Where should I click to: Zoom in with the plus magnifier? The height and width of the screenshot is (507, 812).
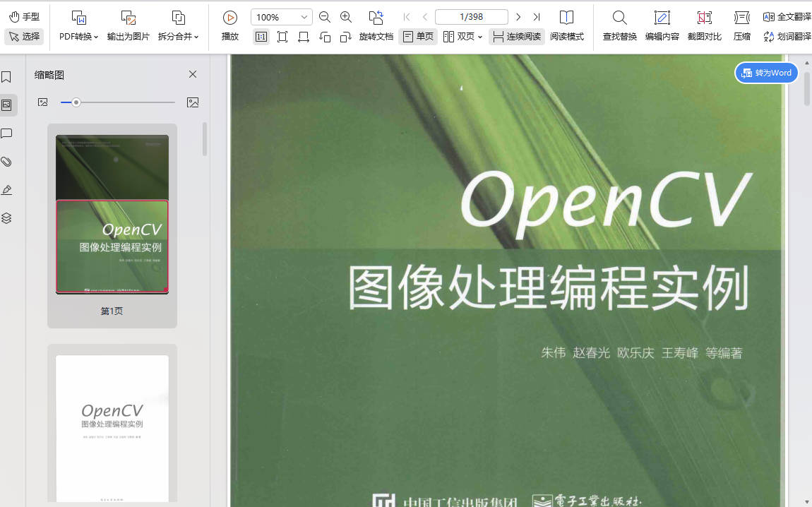pos(346,17)
